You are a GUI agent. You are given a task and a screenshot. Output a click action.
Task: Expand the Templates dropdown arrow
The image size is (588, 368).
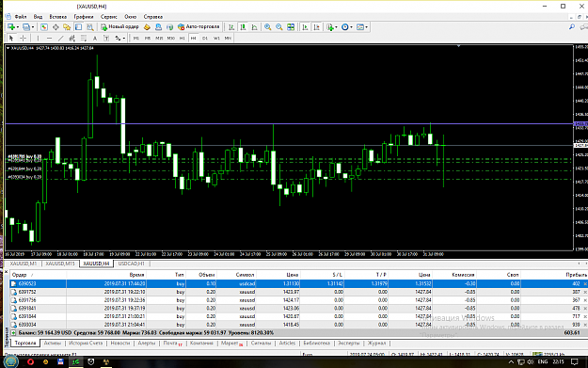tap(366, 27)
